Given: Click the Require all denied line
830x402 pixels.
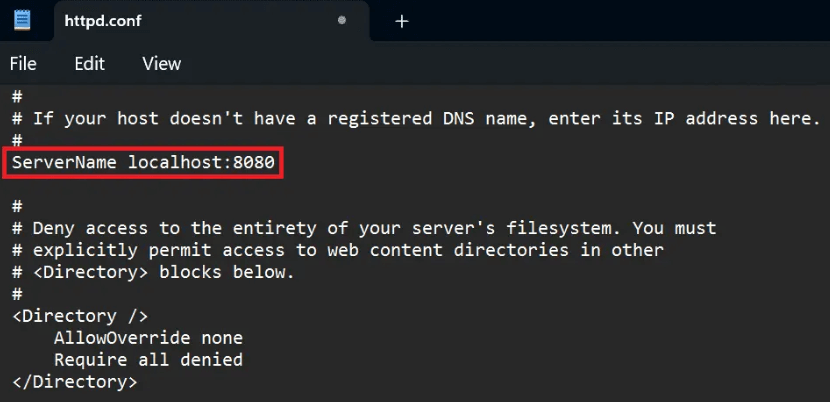Looking at the screenshot, I should click(x=148, y=360).
